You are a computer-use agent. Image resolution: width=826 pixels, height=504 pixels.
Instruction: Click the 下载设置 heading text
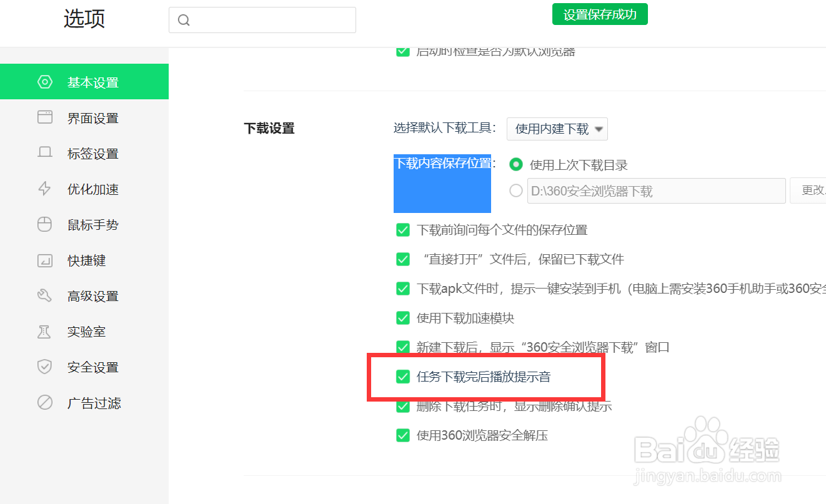point(269,129)
